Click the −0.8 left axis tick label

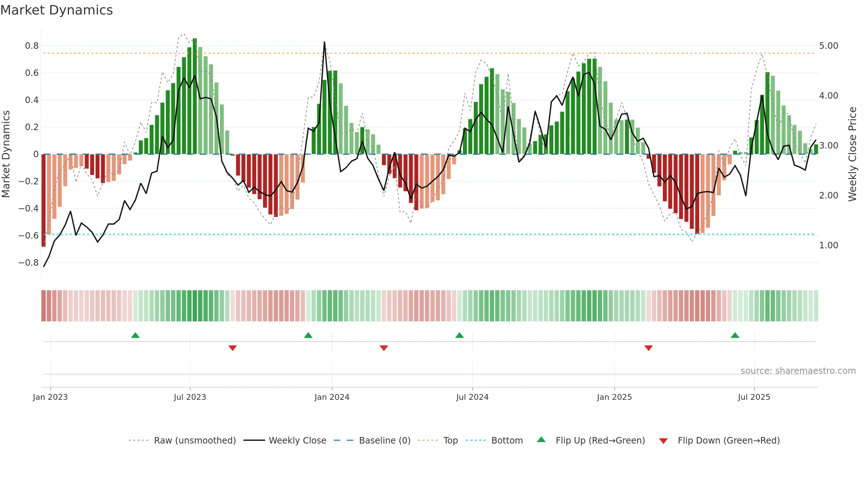(29, 263)
